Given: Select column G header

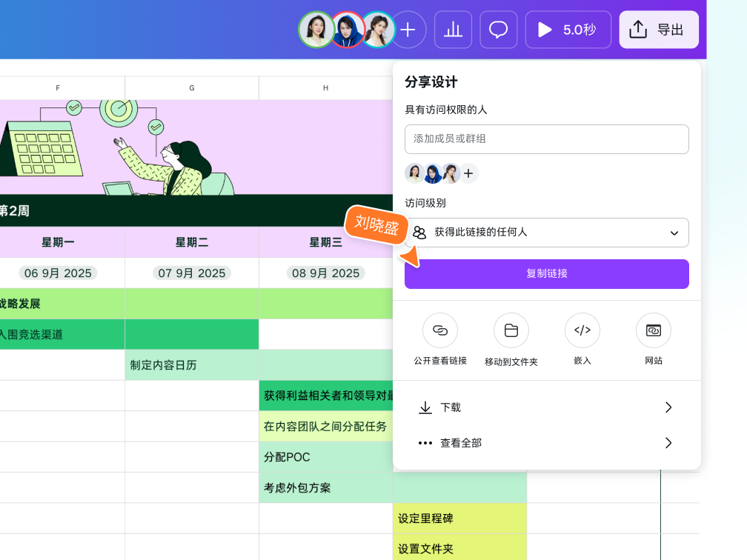Looking at the screenshot, I should click(x=191, y=88).
